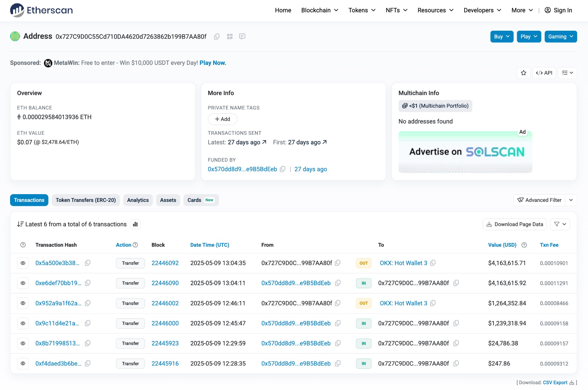This screenshot has width=588, height=390.
Task: Click Download Page Data
Action: 515,224
